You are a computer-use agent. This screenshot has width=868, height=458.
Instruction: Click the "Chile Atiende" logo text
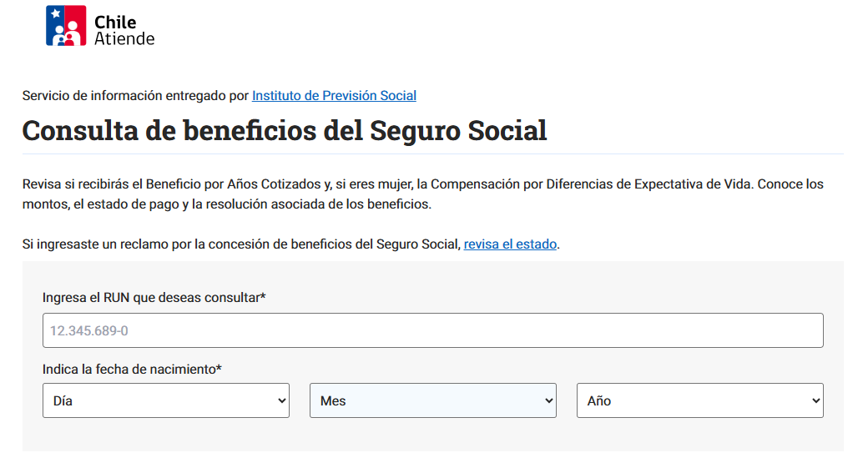coord(124,30)
